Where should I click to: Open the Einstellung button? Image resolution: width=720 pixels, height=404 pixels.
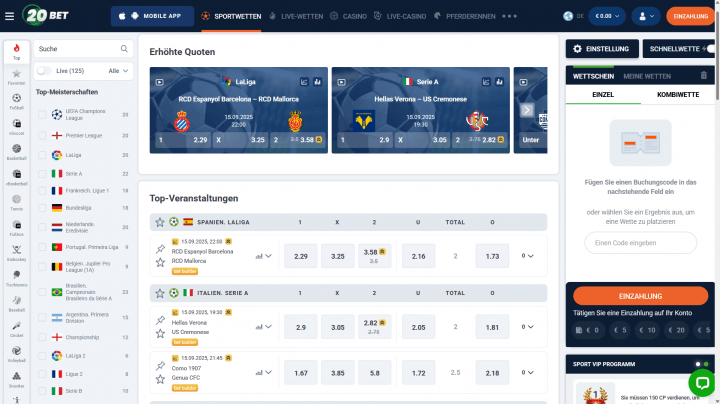tap(602, 49)
